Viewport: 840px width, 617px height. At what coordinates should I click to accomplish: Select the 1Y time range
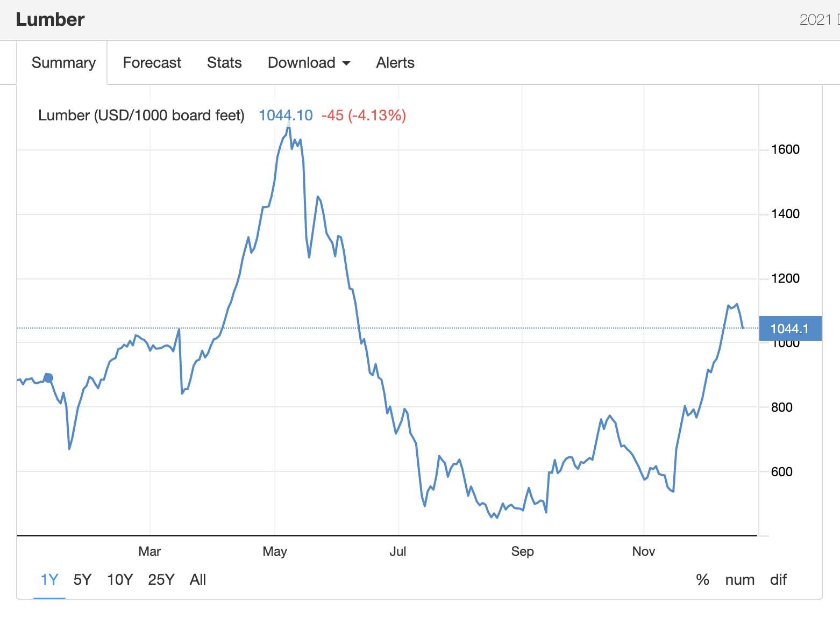pos(49,579)
